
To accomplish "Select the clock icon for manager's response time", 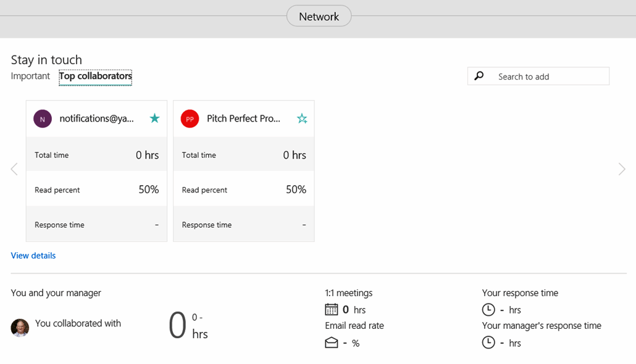I will (488, 342).
